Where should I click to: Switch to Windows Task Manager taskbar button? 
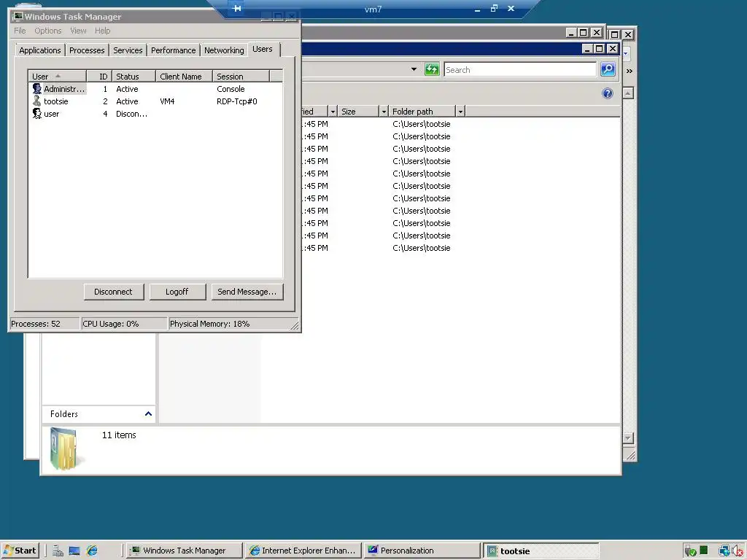point(185,551)
